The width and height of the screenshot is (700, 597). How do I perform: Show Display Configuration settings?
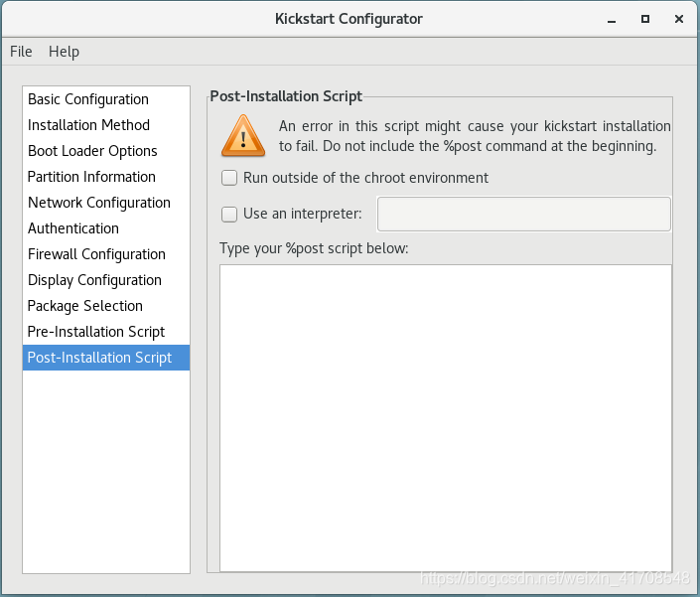click(x=106, y=280)
